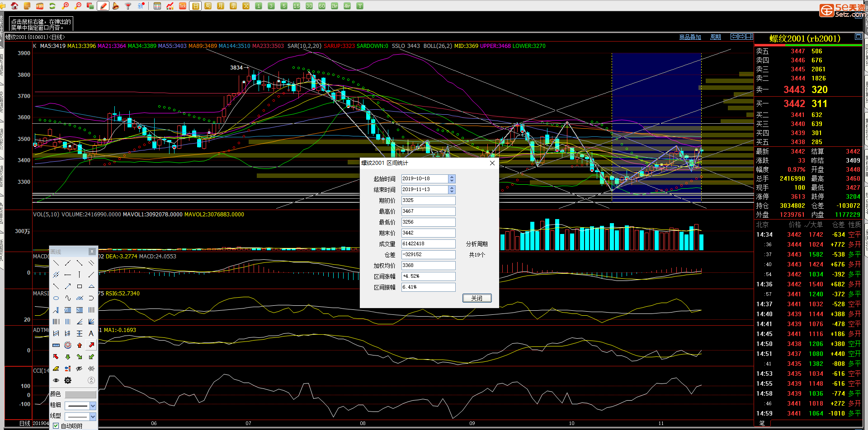This screenshot has width=868, height=430.
Task: Click the 新 news icon
Action: coord(141,6)
